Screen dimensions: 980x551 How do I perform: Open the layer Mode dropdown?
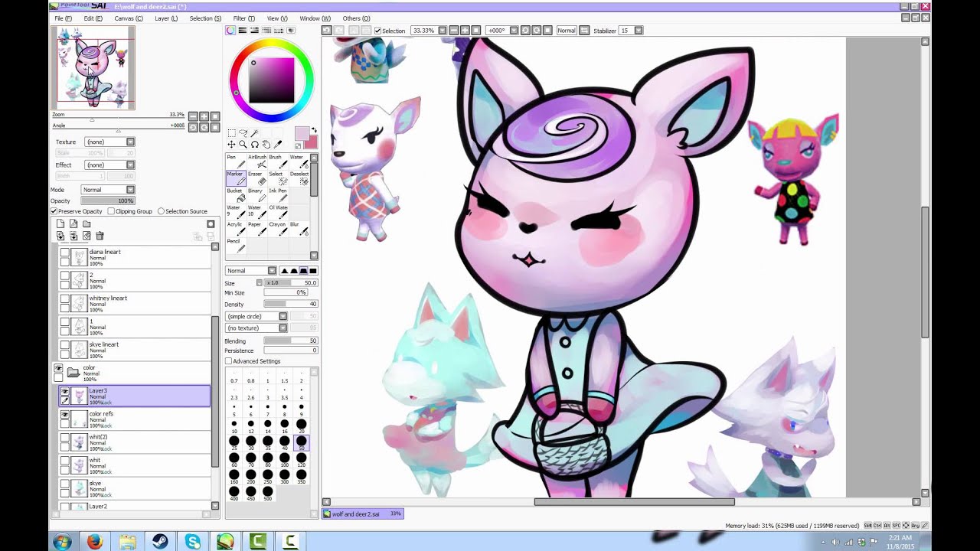[x=108, y=190]
